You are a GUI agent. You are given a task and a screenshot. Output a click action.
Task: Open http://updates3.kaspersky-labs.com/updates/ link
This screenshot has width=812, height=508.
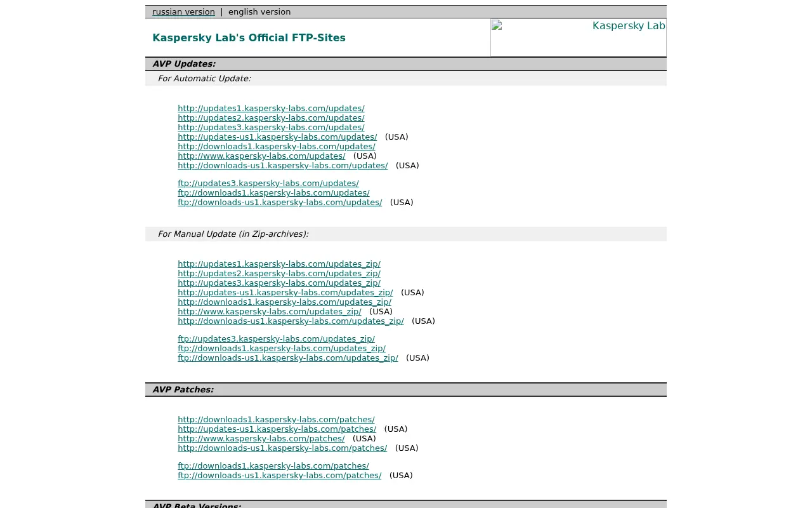pos(271,128)
